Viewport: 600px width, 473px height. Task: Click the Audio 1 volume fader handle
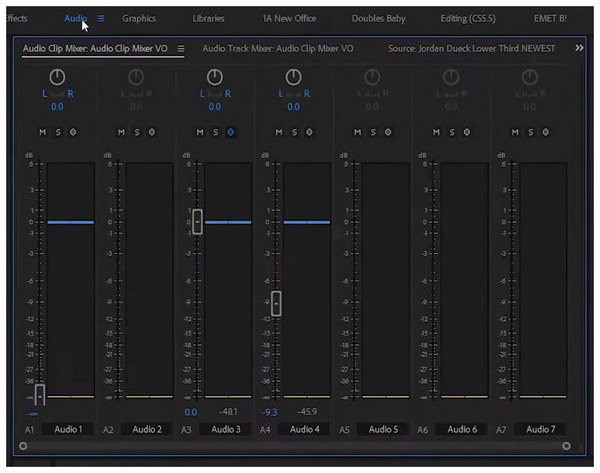click(x=40, y=395)
